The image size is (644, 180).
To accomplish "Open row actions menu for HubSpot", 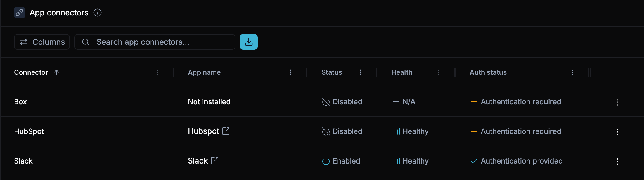I will coord(617,132).
